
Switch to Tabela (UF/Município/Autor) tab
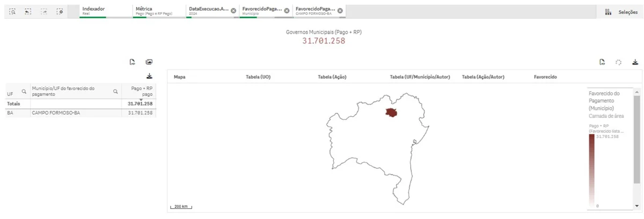point(420,77)
